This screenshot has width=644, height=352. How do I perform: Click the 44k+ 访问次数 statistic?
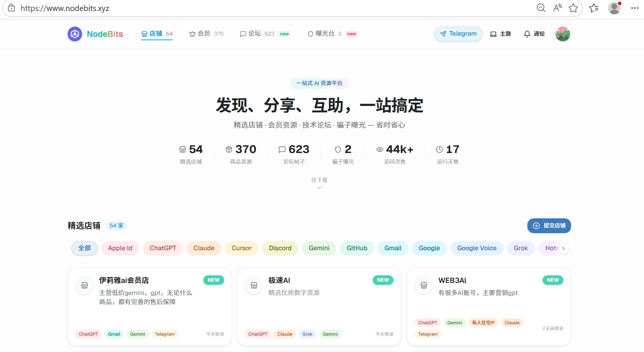[395, 154]
